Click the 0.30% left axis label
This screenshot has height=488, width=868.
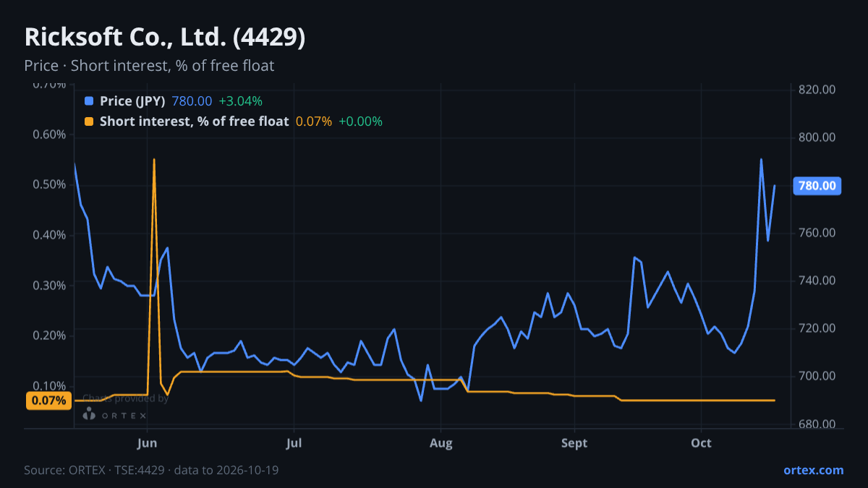tap(48, 285)
